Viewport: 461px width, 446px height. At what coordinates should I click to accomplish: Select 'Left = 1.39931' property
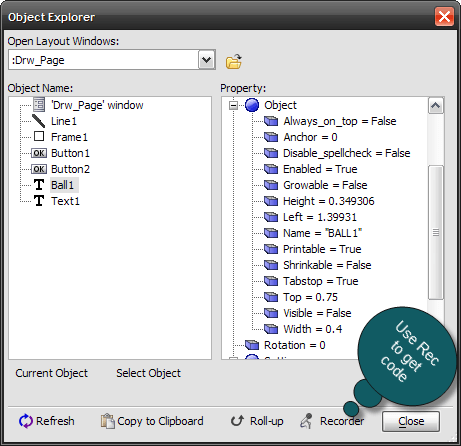[320, 217]
